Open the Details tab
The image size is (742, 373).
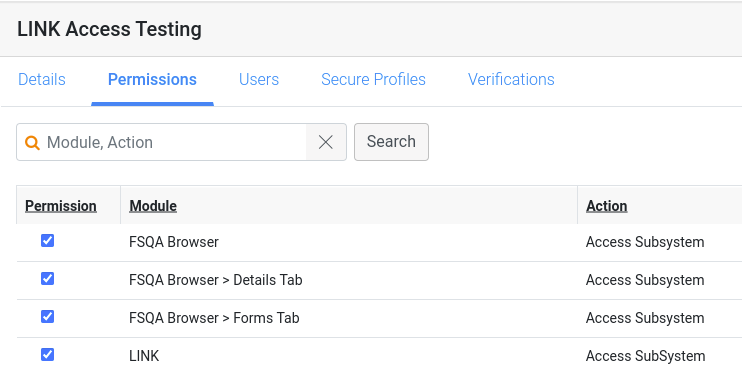pos(42,80)
